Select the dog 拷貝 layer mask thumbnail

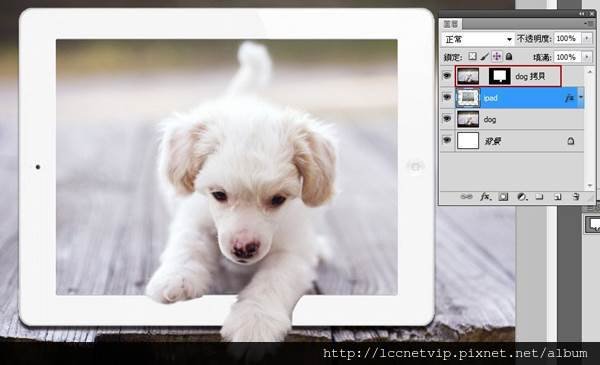(x=500, y=76)
